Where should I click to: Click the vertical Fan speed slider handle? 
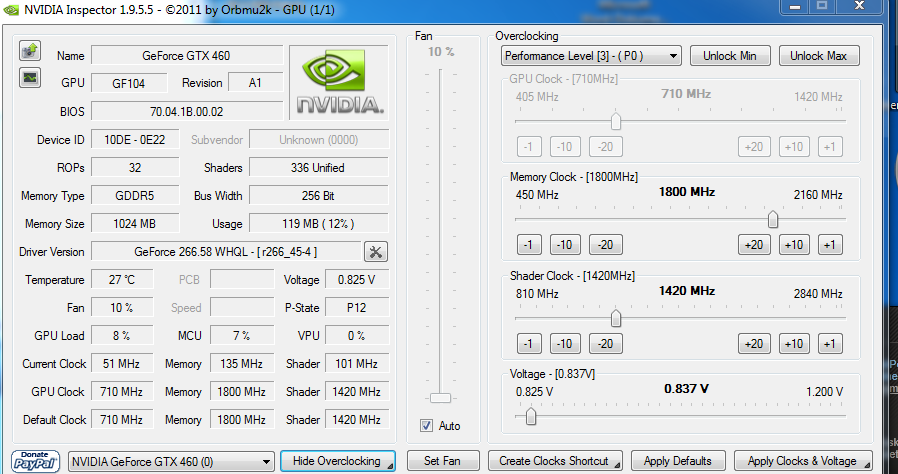(x=440, y=398)
